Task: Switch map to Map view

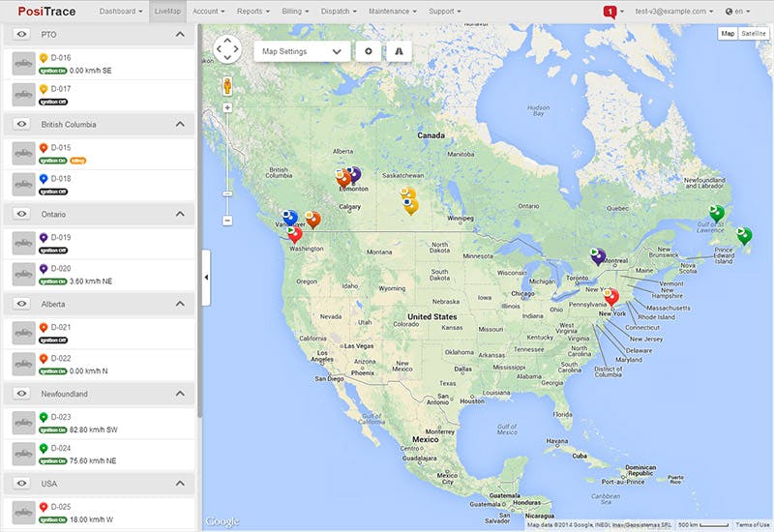Action: (728, 34)
